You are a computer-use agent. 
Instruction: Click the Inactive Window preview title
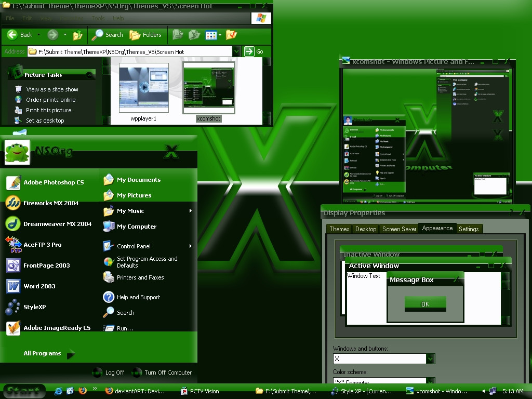371,254
